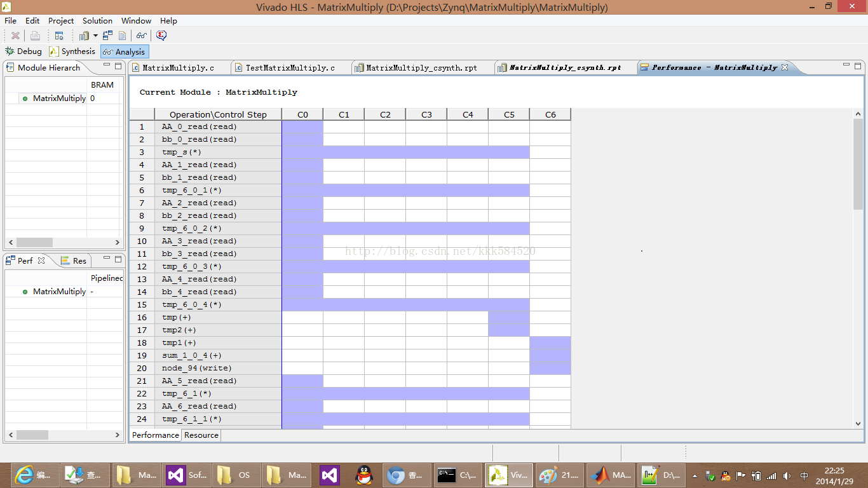Click the glasses analysis toolbar icon

click(141, 36)
